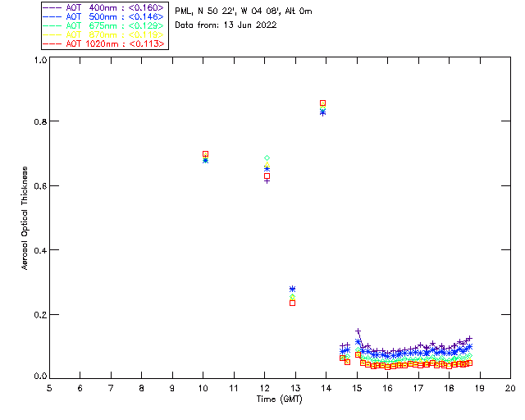Click the blue asterisk marker near 13 GMT
This screenshot has height=420, width=525.
click(x=292, y=289)
